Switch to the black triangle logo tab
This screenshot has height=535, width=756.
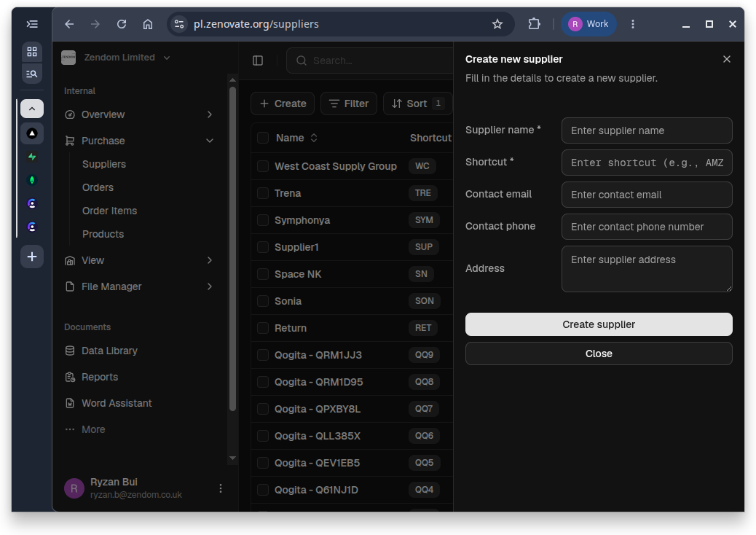pyautogui.click(x=32, y=133)
